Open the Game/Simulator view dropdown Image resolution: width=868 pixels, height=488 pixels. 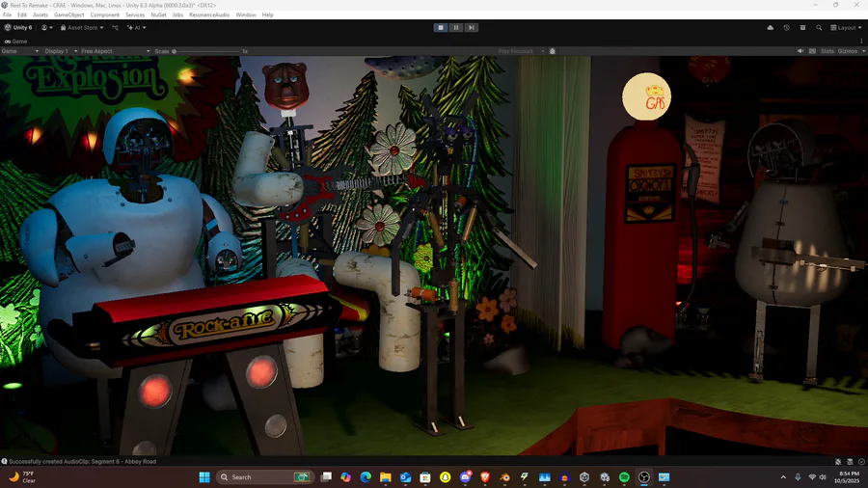point(20,51)
